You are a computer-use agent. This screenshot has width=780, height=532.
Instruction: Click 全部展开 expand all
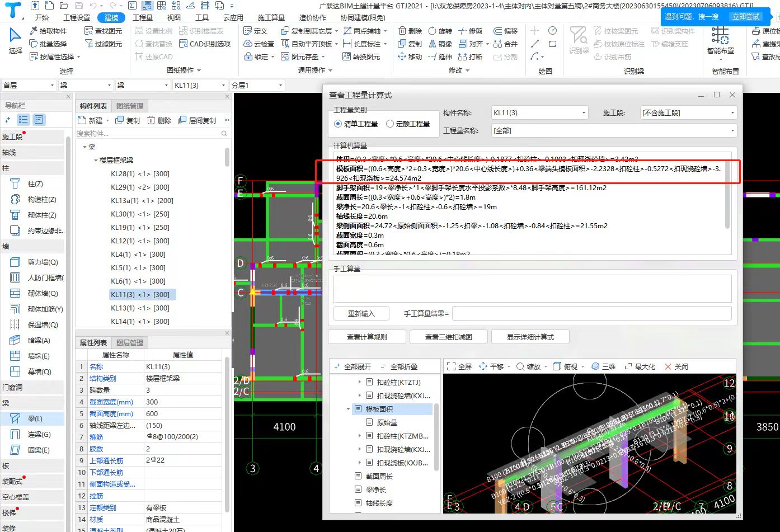(353, 366)
